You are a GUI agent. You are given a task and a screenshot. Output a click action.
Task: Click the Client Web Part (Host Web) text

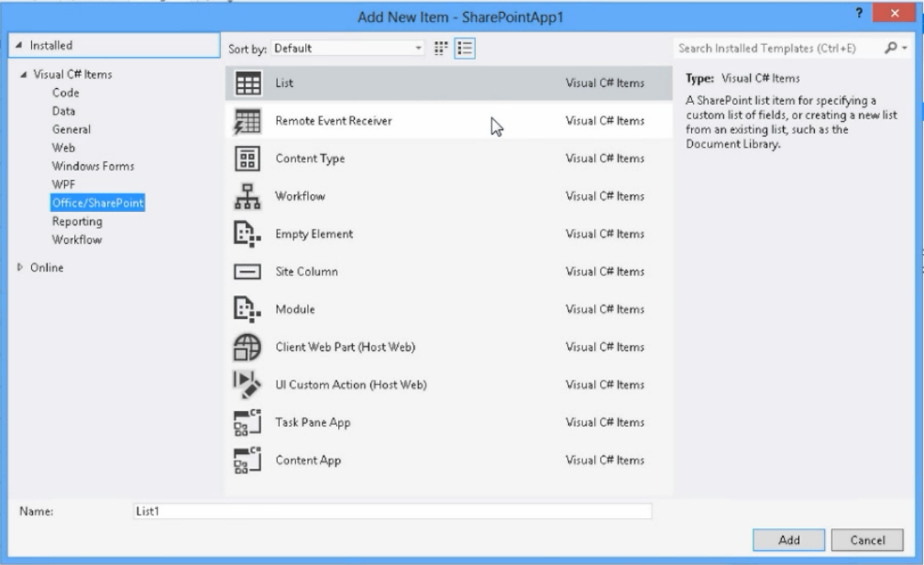coord(346,348)
